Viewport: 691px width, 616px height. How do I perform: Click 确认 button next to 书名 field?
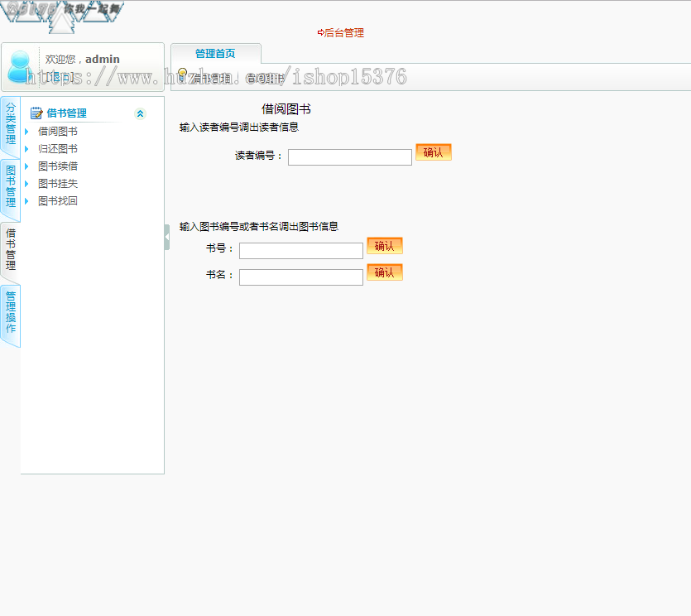pyautogui.click(x=384, y=272)
